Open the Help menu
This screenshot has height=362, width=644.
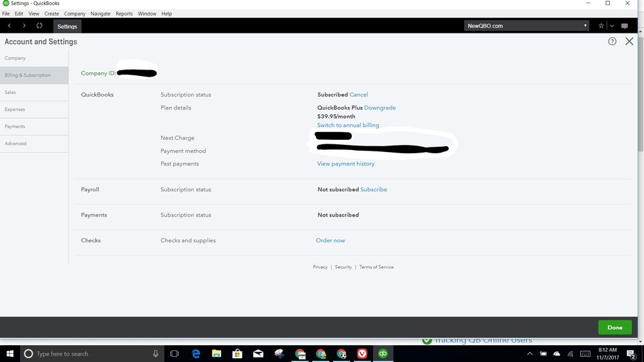[x=166, y=14]
